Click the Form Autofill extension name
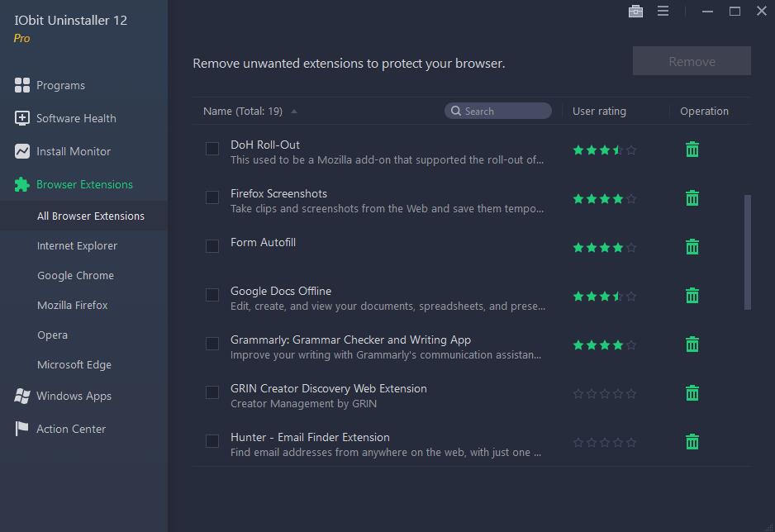Screen dimensions: 775x532 263,243
